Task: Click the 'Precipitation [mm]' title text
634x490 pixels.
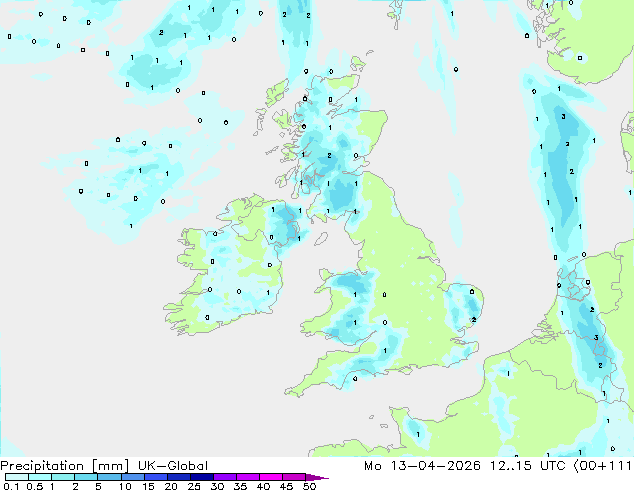Action: [65, 466]
